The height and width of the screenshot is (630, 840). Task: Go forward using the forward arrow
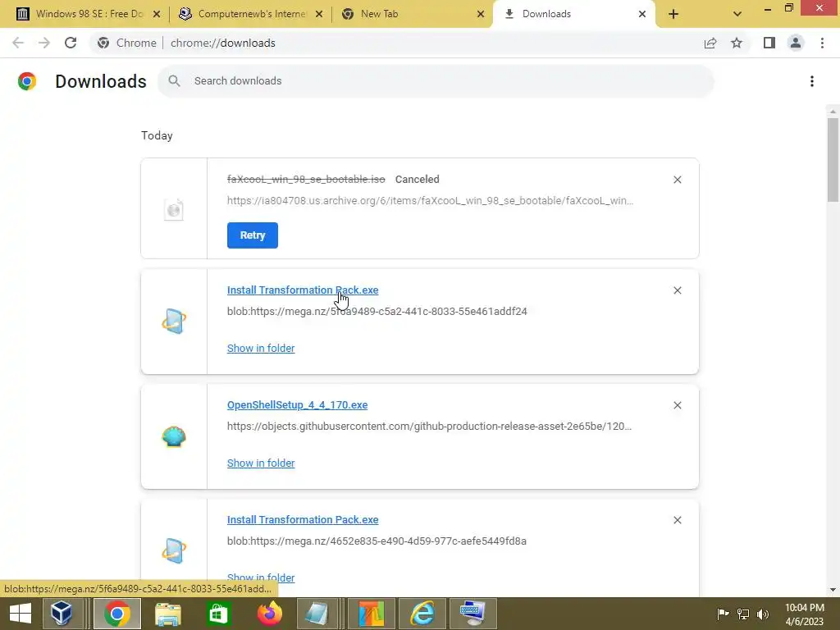[44, 43]
